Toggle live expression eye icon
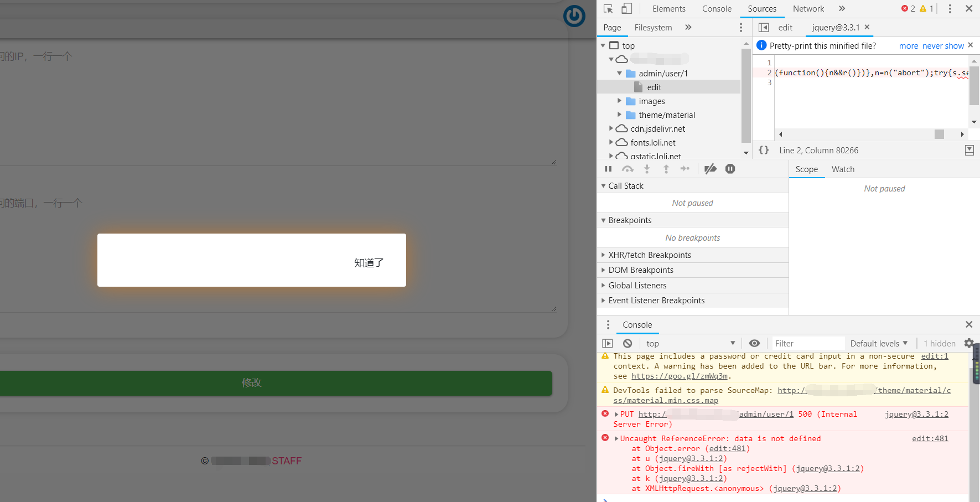The height and width of the screenshot is (502, 980). (754, 343)
